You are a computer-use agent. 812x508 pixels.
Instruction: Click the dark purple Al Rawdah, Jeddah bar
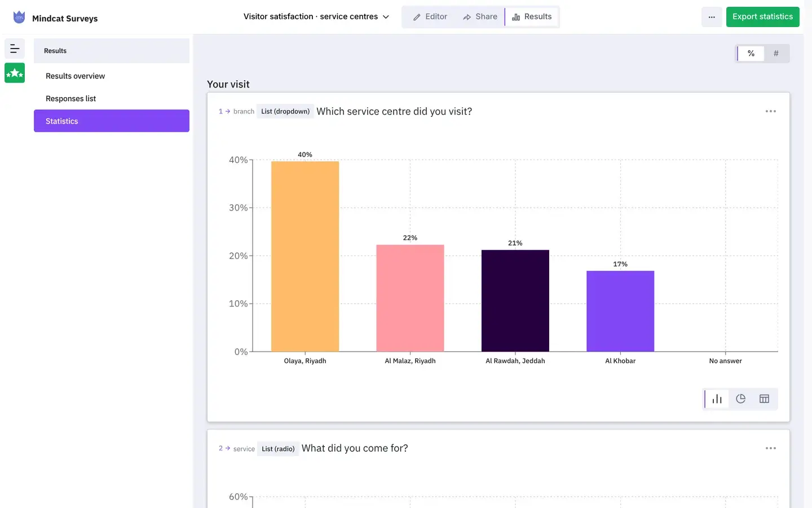pos(515,301)
